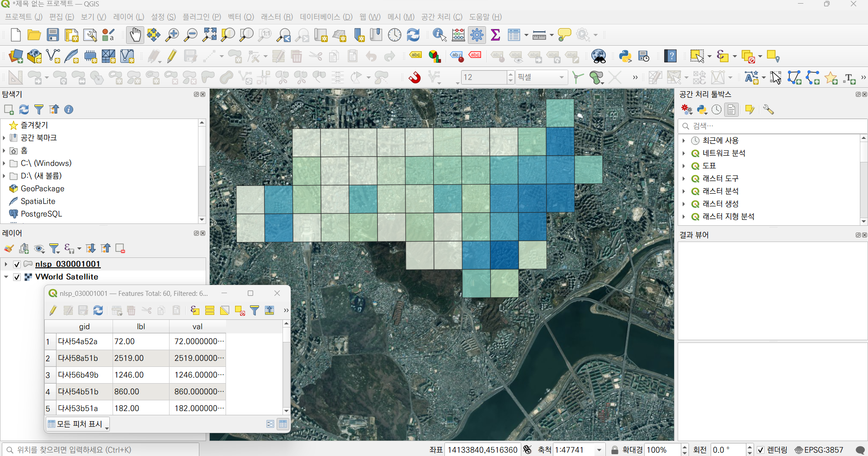Toggle the scale lock icon
Screen dimensions: 868x456
(614, 450)
